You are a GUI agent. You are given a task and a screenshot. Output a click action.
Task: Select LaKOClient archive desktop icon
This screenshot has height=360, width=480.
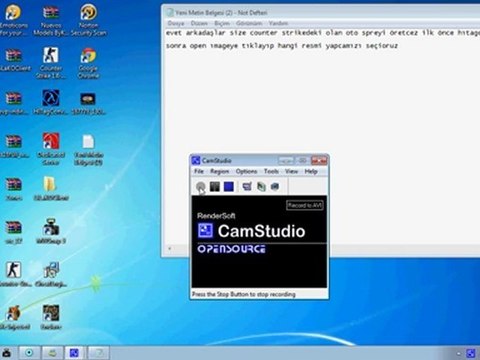tap(14, 60)
